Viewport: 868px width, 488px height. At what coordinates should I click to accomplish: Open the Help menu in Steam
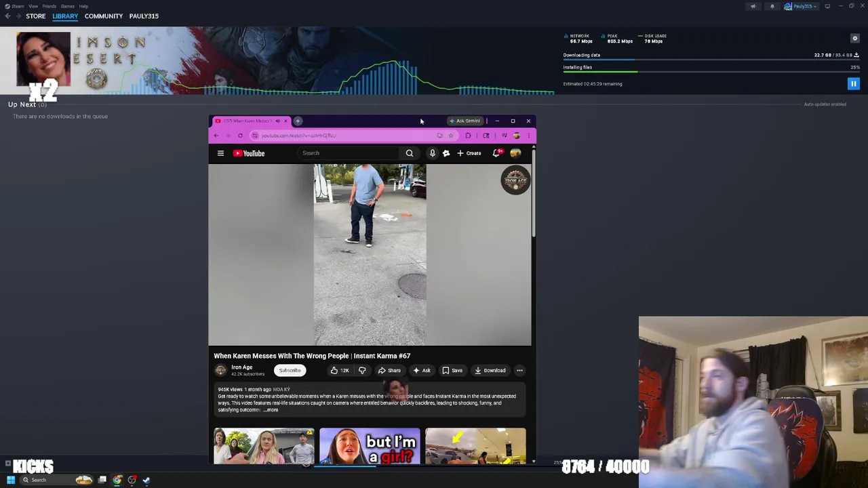coord(83,6)
